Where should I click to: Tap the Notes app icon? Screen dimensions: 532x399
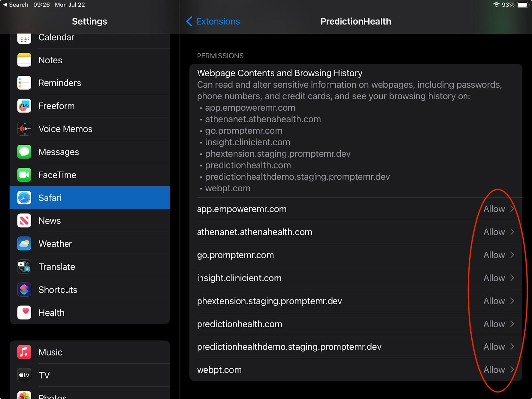(x=24, y=60)
